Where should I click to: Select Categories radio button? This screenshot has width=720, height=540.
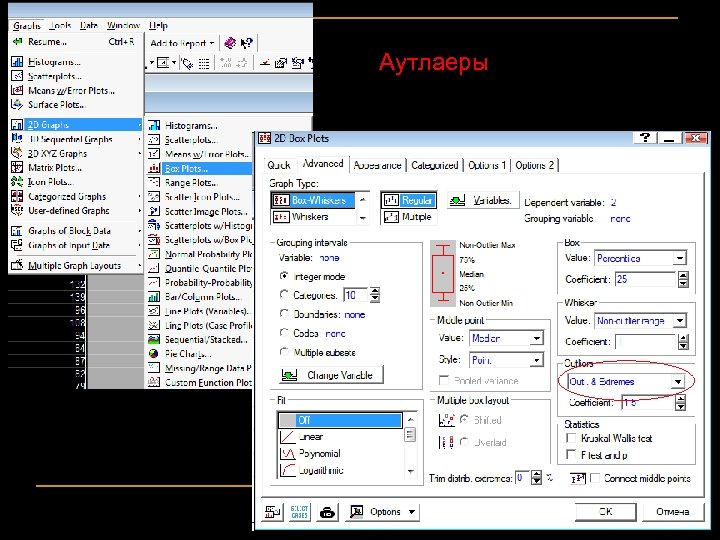(284, 295)
